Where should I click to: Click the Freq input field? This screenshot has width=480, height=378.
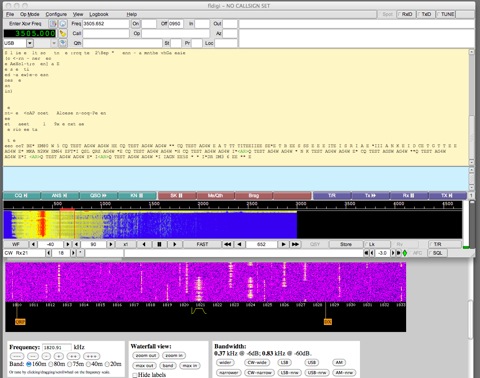(106, 24)
